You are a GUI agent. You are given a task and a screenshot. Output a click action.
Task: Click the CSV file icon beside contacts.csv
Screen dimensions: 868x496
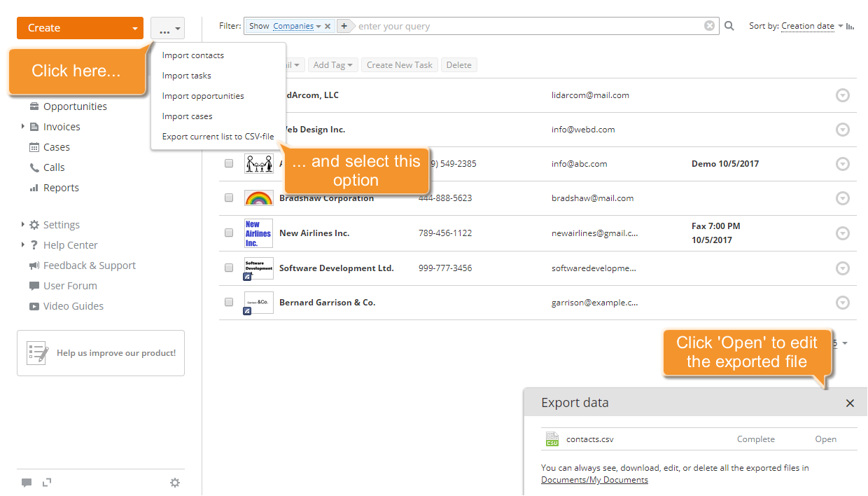click(x=552, y=439)
